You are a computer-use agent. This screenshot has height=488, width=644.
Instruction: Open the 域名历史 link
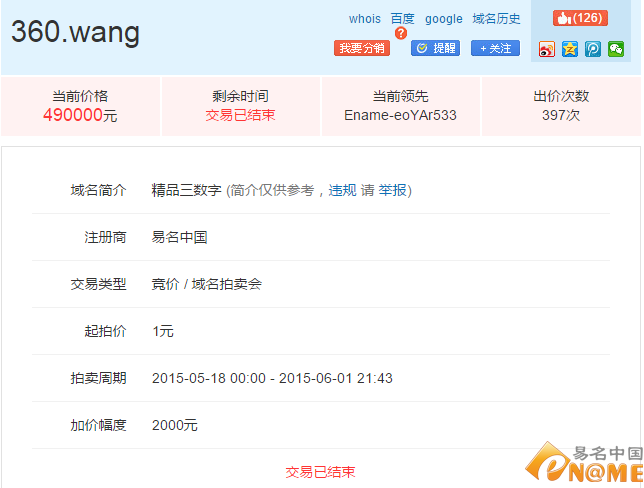[496, 19]
